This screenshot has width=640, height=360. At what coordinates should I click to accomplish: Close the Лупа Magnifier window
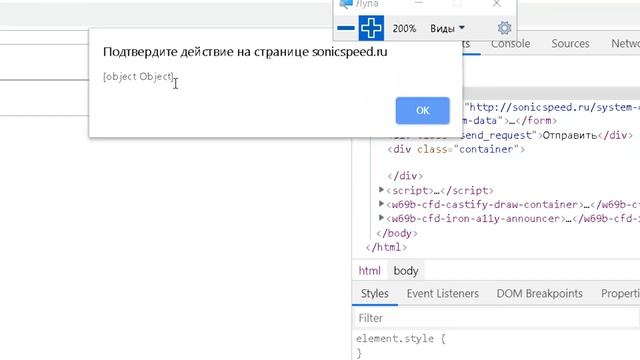pyautogui.click(x=496, y=4)
